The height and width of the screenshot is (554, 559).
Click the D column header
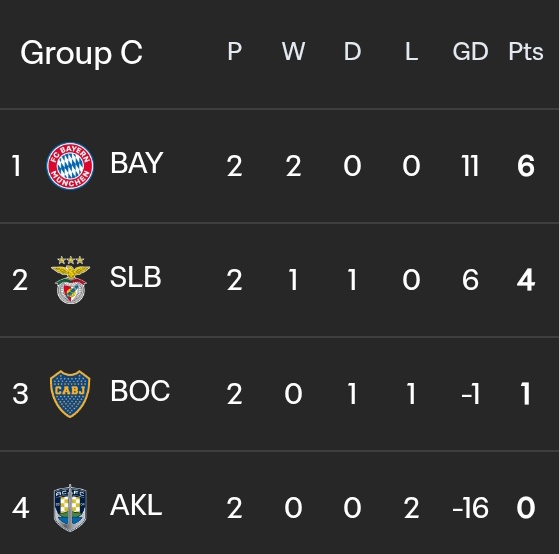[x=352, y=52]
